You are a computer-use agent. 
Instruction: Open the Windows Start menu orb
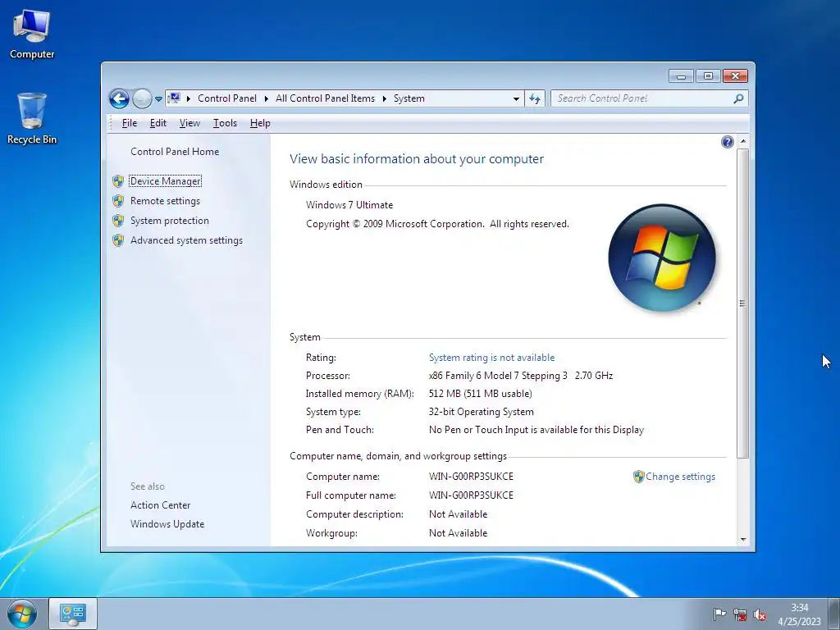(x=22, y=614)
